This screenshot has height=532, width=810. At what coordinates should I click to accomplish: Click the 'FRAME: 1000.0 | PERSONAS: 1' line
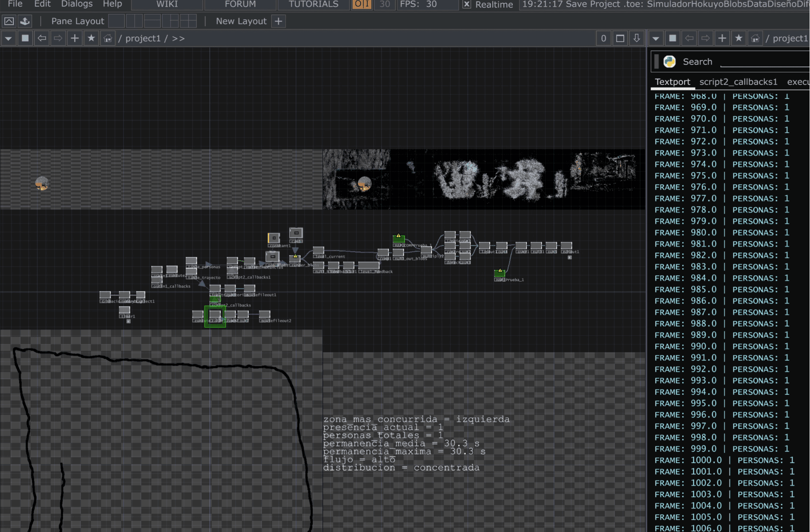(x=724, y=461)
